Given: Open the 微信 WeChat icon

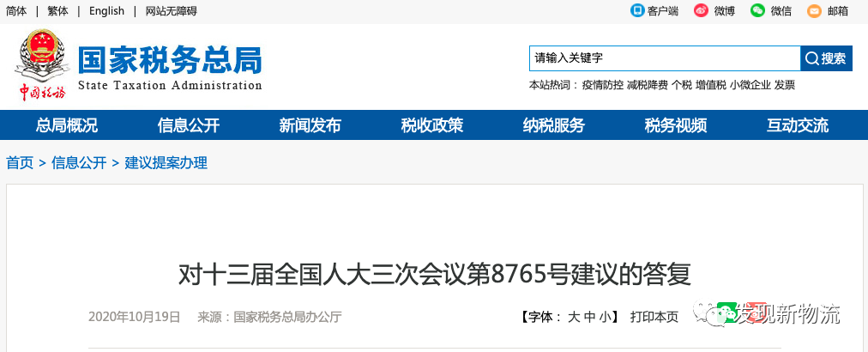Looking at the screenshot, I should 757,10.
